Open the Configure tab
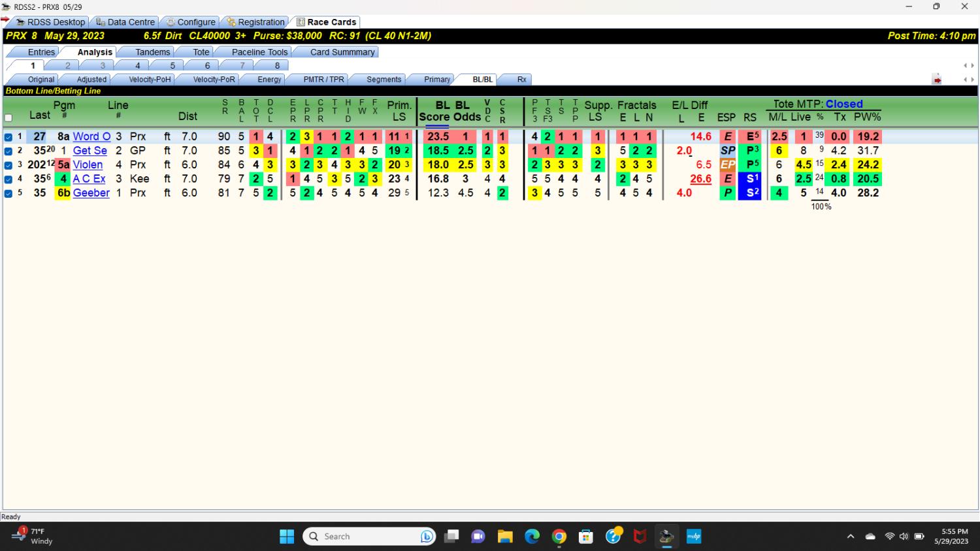Image resolution: width=980 pixels, height=551 pixels. 191,22
